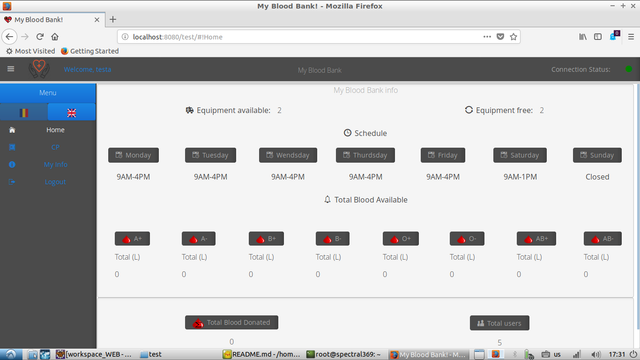Open a new browser tab with plus
The image size is (640, 360).
113,19
